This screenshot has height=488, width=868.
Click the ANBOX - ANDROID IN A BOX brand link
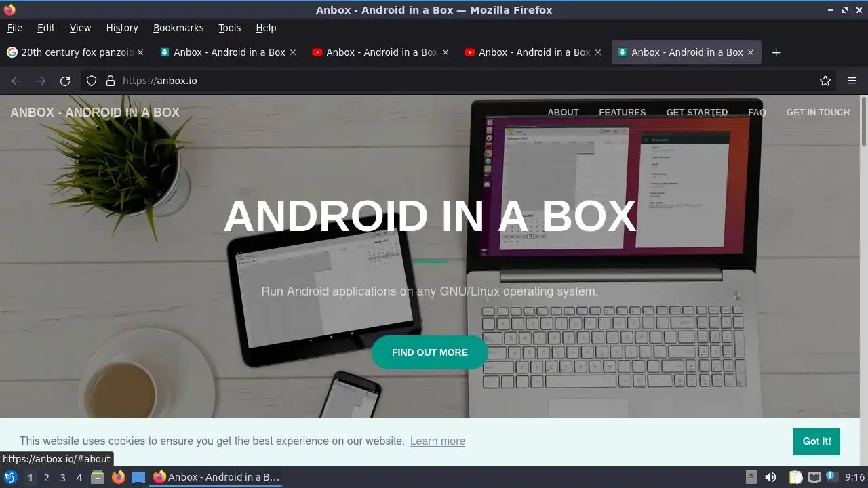95,113
